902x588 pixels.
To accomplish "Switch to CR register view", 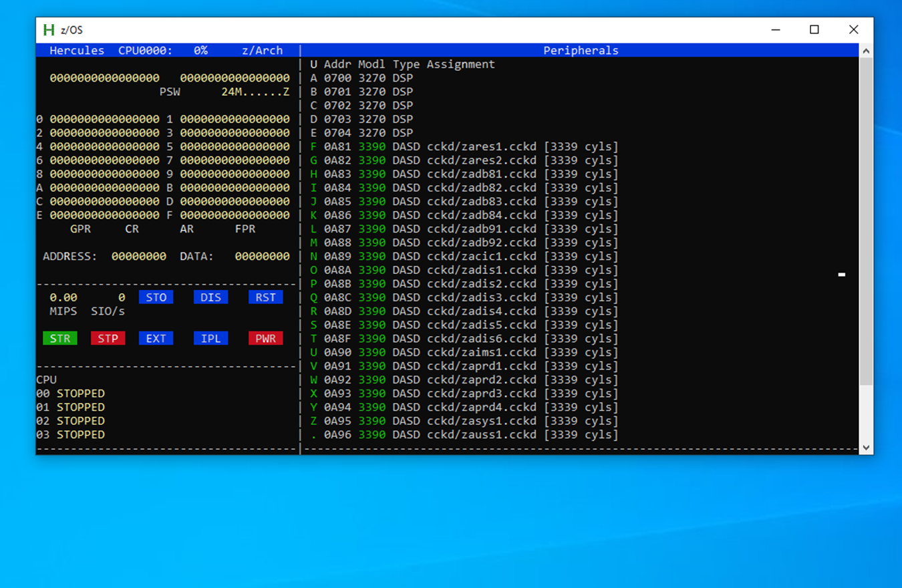I will (132, 229).
